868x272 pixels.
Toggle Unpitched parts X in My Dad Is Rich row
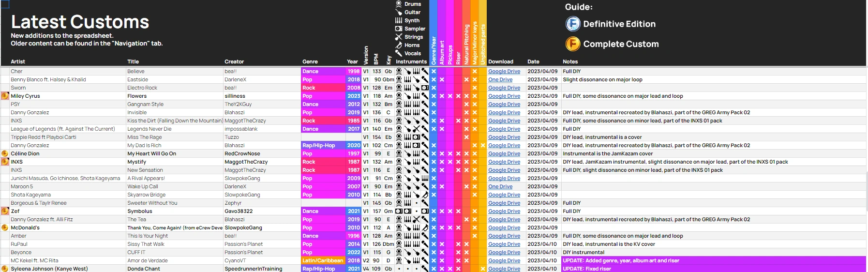[483, 145]
